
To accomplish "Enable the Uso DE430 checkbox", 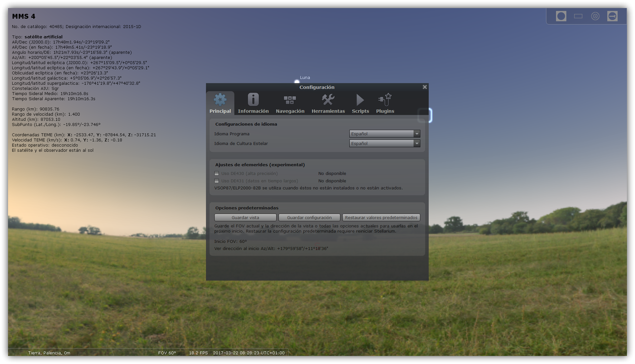I will tap(217, 173).
